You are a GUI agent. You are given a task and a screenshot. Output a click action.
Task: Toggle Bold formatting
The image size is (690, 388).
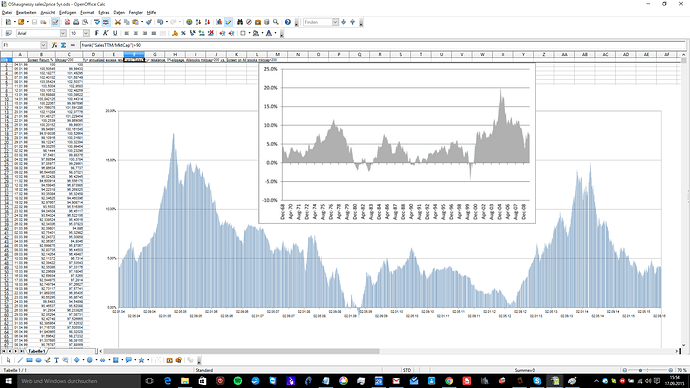click(97, 33)
